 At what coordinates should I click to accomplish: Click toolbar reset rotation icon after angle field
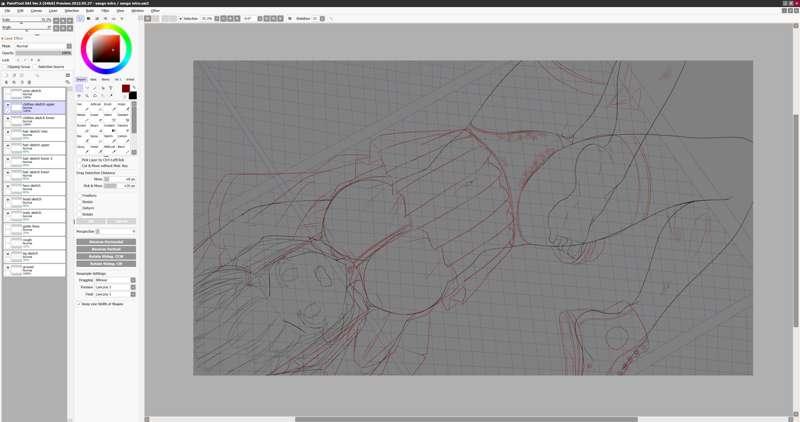coord(280,18)
